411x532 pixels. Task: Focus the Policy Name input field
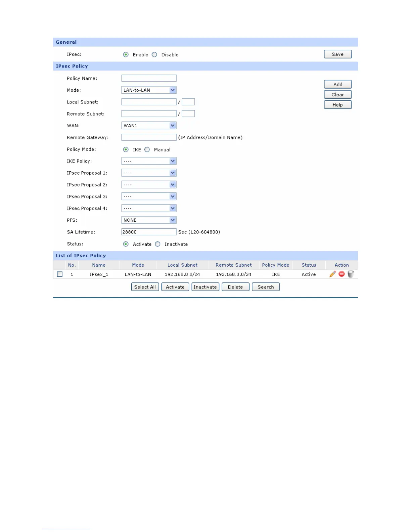pyautogui.click(x=149, y=78)
